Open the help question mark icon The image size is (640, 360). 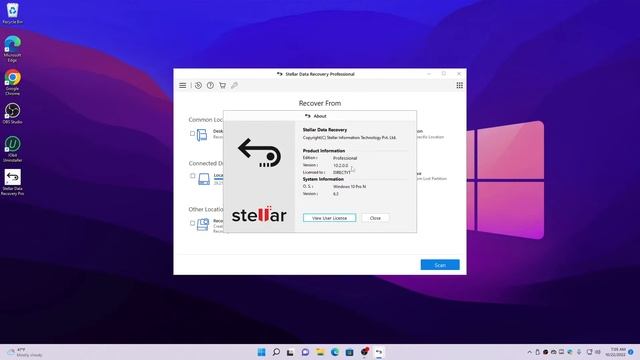(210, 85)
